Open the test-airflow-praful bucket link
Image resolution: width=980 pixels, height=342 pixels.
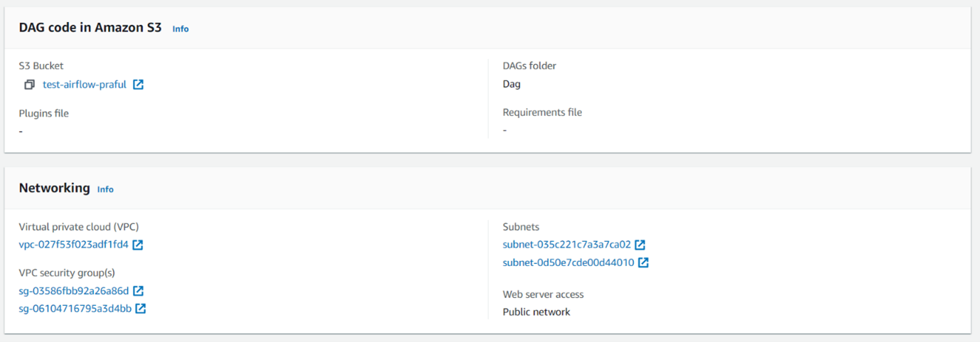pos(85,85)
